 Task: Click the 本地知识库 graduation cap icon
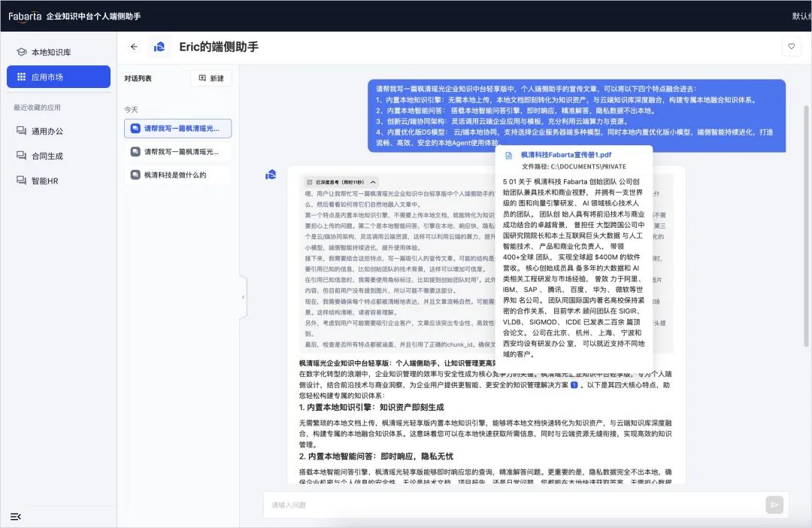click(21, 52)
